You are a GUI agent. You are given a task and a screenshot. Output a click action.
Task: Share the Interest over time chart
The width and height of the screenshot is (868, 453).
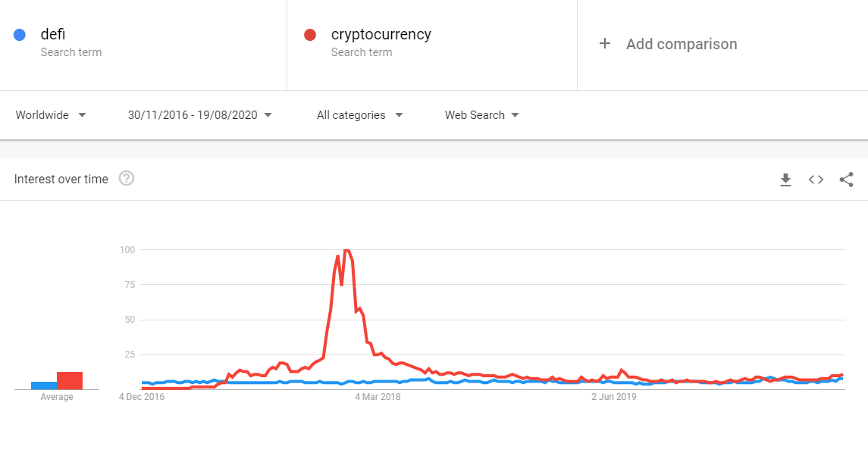click(x=846, y=180)
